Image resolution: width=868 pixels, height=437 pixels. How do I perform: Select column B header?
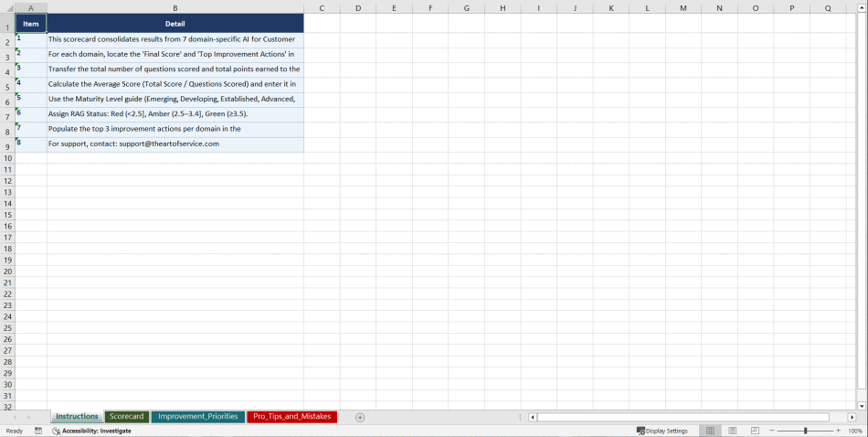pyautogui.click(x=175, y=8)
